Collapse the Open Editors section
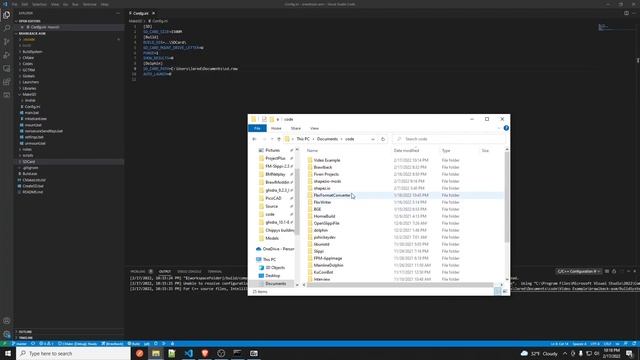The height and width of the screenshot is (360, 640). pyautogui.click(x=29, y=21)
